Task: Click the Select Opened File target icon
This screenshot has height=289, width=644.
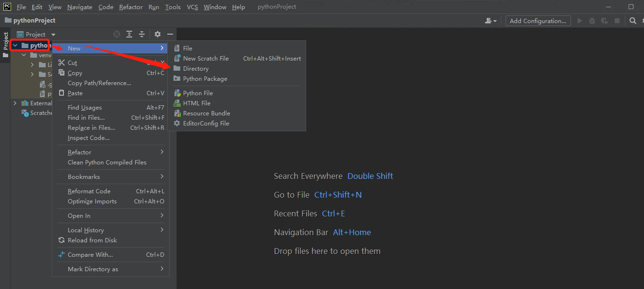Action: (117, 34)
